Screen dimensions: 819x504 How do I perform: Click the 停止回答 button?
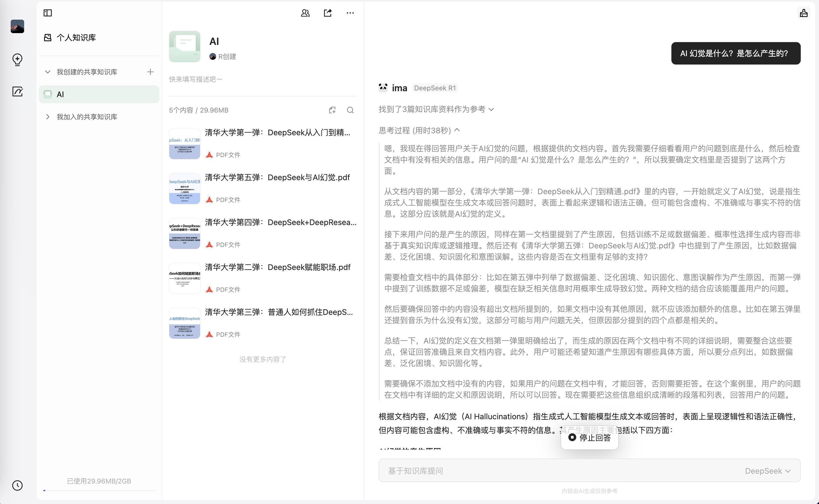pyautogui.click(x=589, y=438)
